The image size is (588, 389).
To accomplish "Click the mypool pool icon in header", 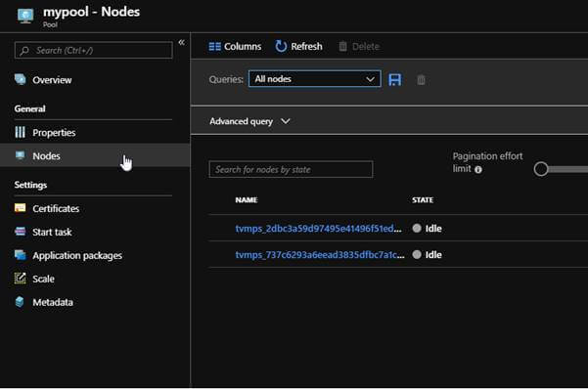I will pos(25,16).
